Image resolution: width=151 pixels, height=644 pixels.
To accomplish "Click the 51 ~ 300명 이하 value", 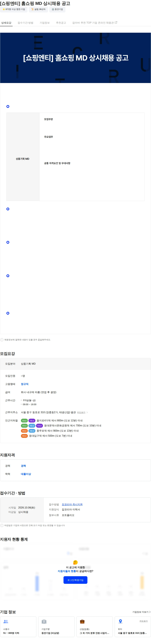I will point(11,633).
